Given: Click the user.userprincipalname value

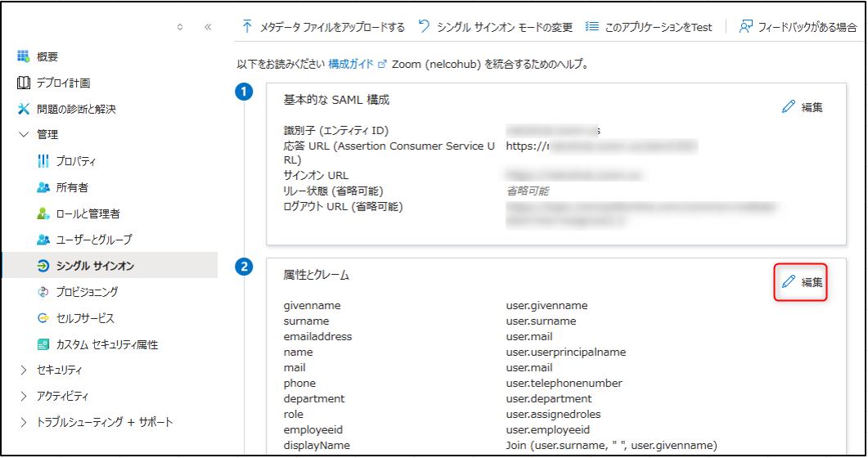Looking at the screenshot, I should (x=566, y=352).
